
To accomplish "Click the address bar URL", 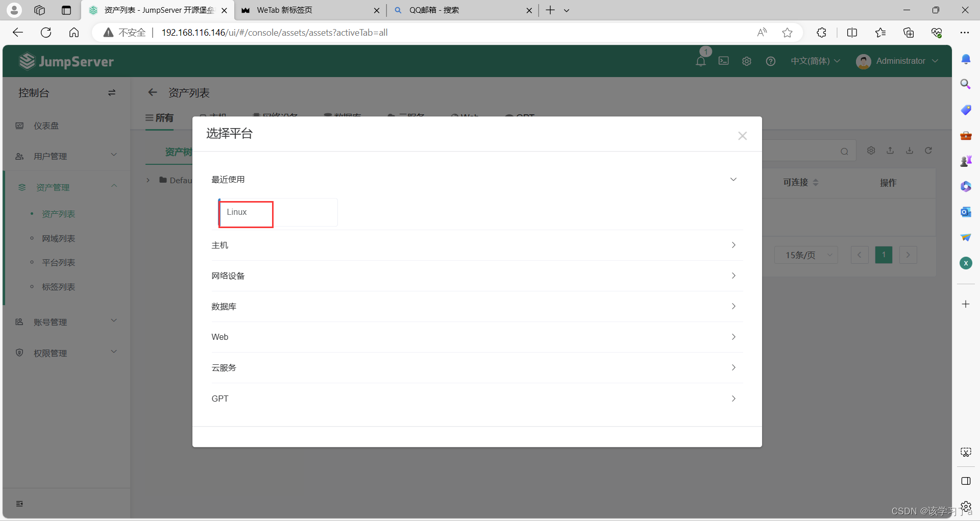I will click(275, 33).
